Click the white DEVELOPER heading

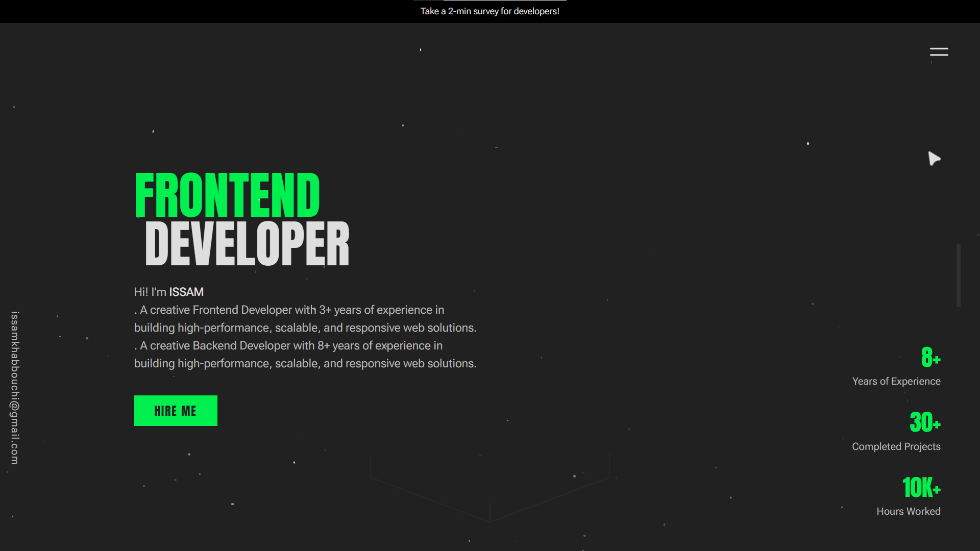click(247, 244)
